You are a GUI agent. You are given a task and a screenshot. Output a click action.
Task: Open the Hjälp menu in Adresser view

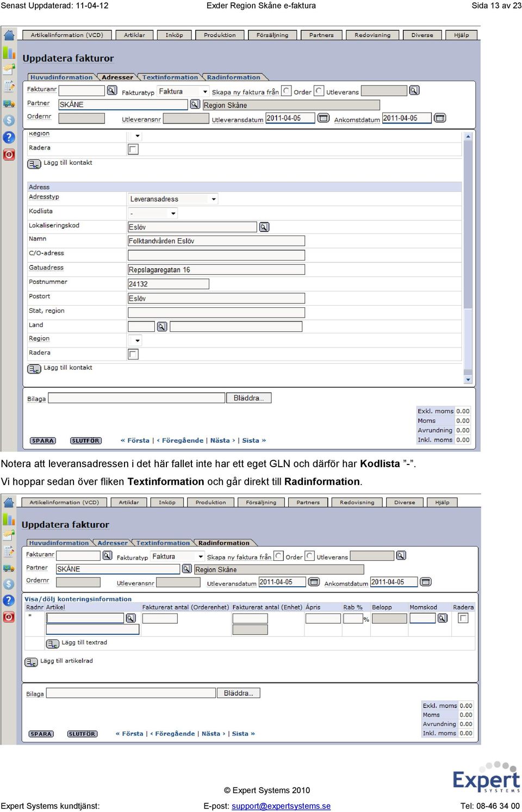click(x=461, y=35)
